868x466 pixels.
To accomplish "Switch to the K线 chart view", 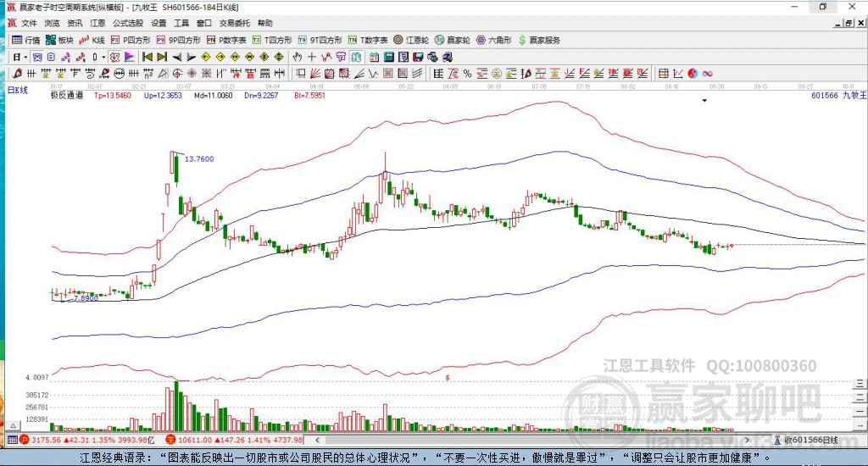I will coord(92,40).
